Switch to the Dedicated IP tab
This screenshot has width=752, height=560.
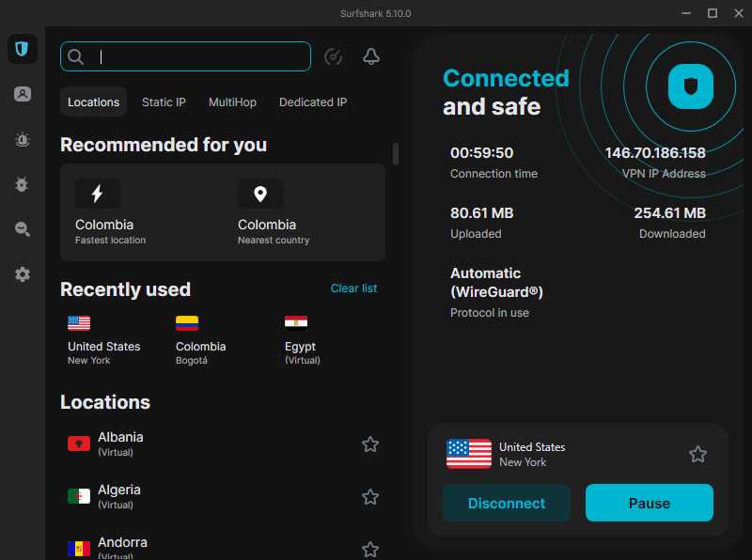[x=313, y=101]
